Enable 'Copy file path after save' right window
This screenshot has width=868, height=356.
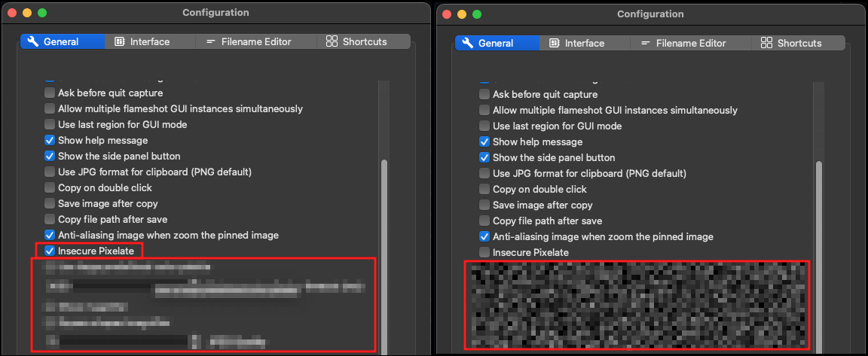click(484, 221)
